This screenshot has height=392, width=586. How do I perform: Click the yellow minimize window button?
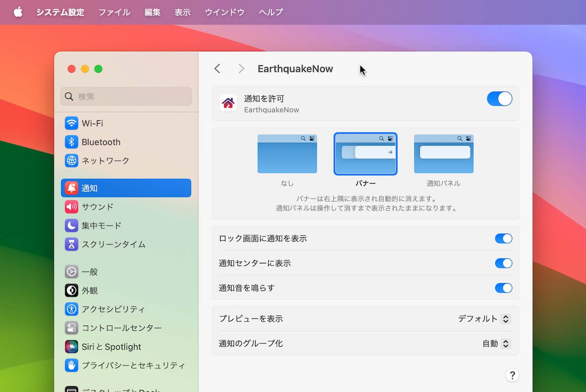pyautogui.click(x=85, y=69)
